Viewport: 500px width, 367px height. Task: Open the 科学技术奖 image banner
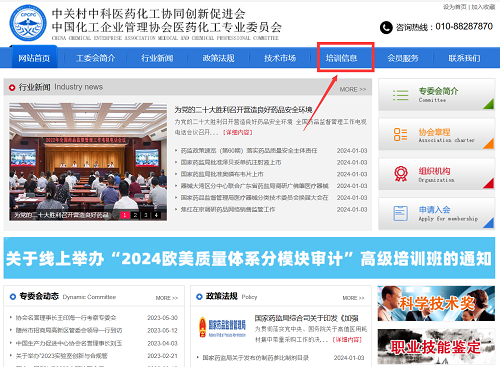[x=436, y=303]
